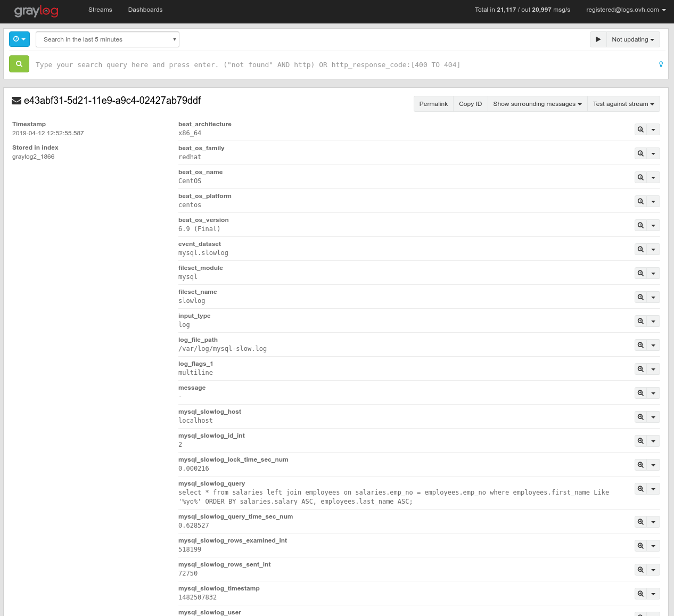
Task: Click the Graylog logo
Action: click(x=36, y=11)
